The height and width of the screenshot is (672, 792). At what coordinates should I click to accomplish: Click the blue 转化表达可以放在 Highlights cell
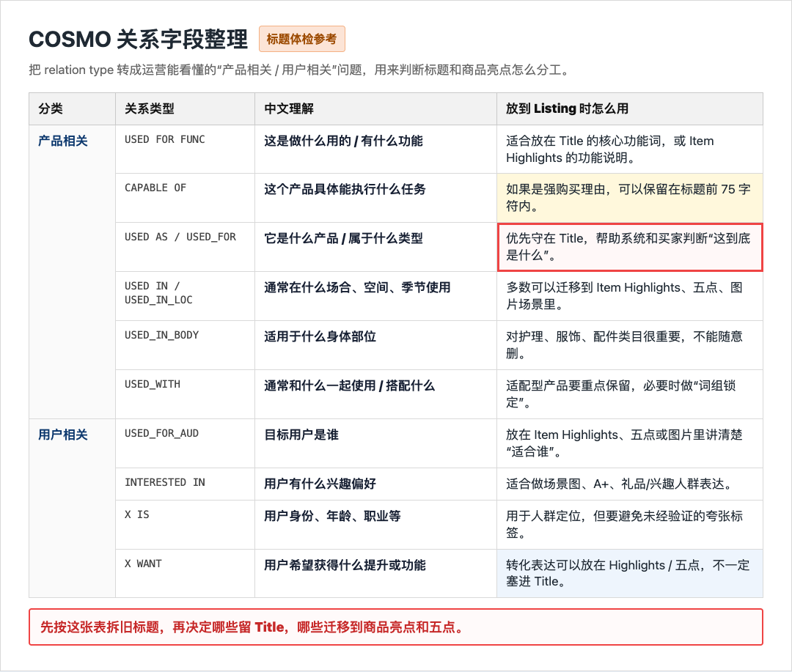coord(630,574)
